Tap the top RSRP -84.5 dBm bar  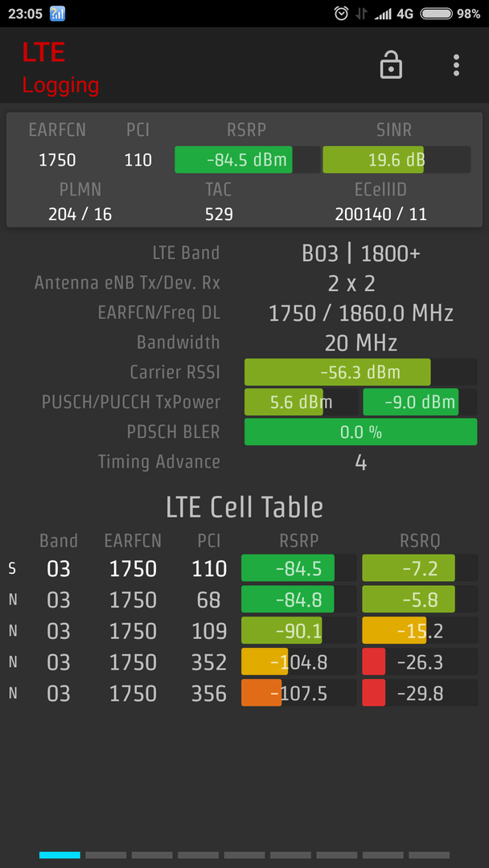point(245,160)
